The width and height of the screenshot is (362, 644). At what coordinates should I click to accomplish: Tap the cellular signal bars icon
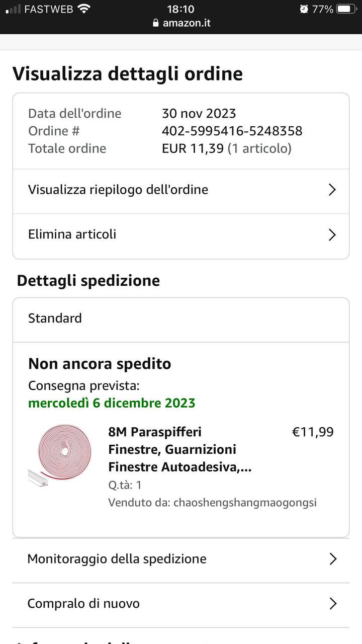coord(14,9)
